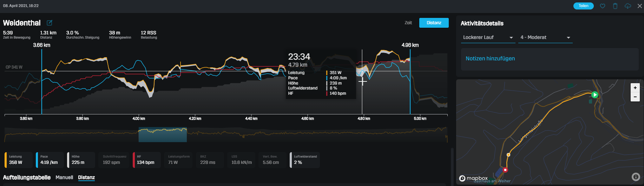Select Distanz tab in Aufteilungstabelle
This screenshot has height=186, width=644.
86,178
